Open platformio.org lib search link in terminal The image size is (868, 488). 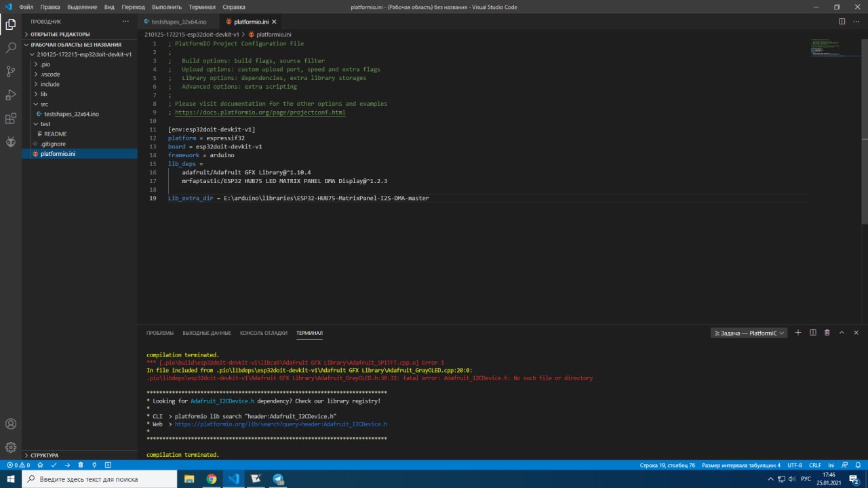[x=281, y=424]
